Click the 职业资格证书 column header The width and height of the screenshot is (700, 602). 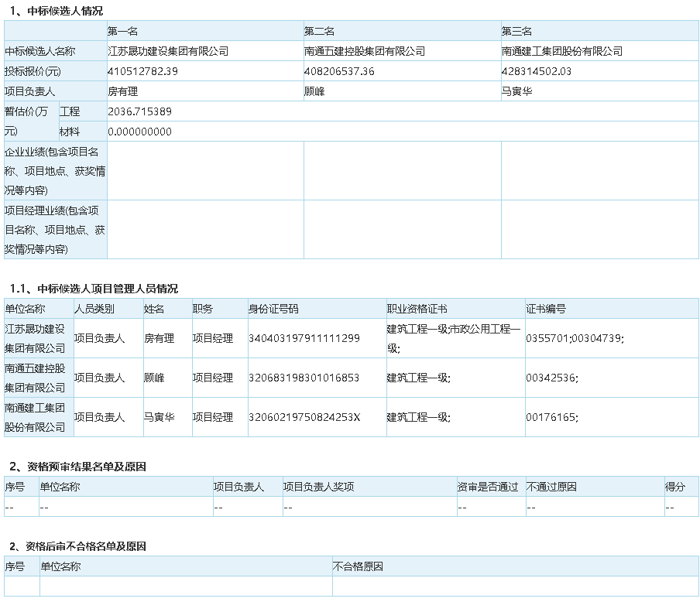417,309
